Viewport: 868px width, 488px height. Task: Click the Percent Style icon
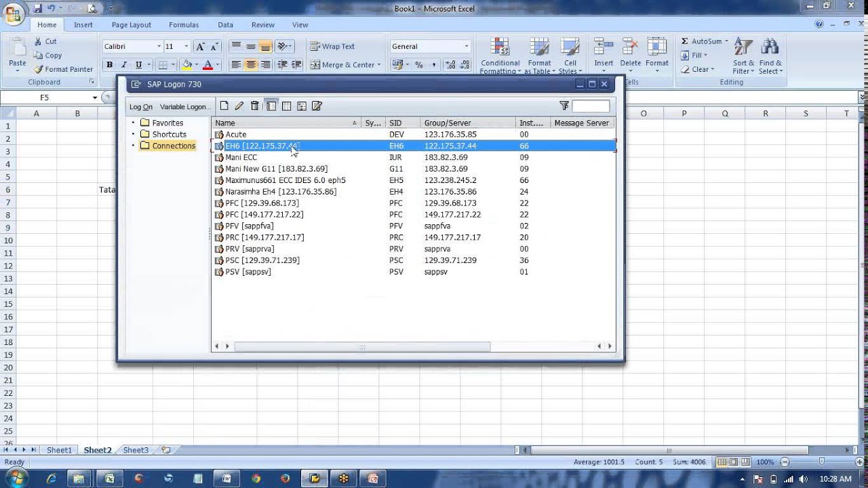[x=419, y=65]
